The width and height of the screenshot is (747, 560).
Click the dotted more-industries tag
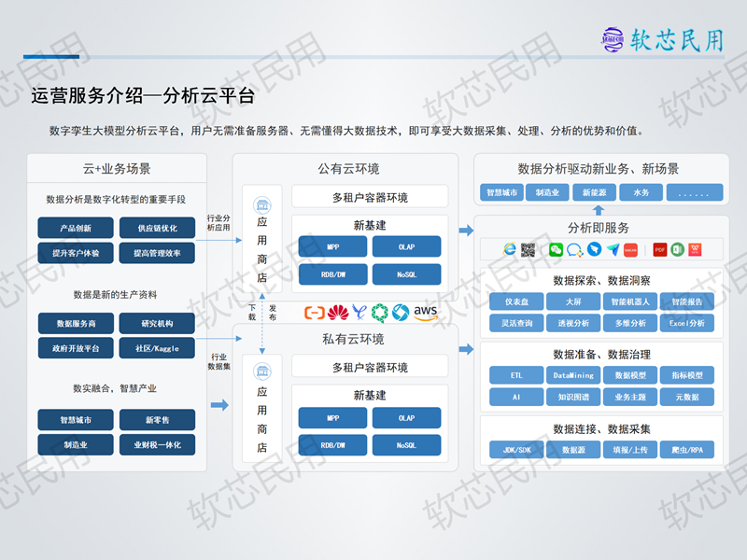click(x=694, y=192)
